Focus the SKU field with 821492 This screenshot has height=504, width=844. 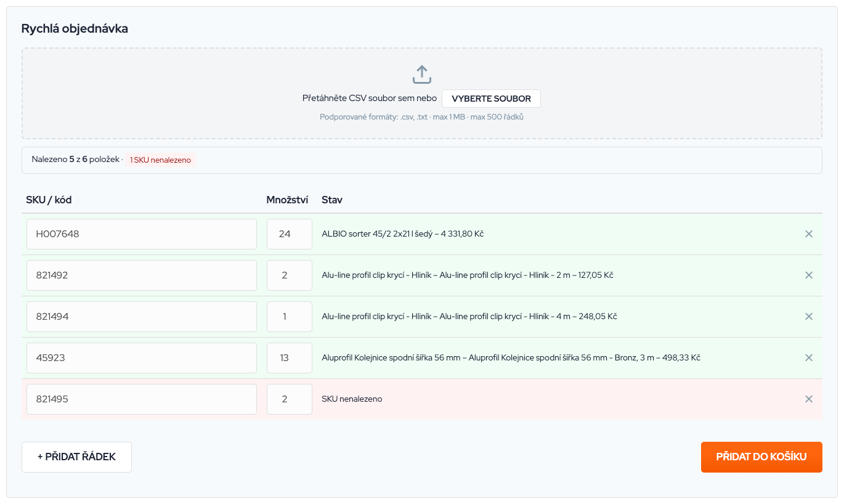(x=141, y=275)
